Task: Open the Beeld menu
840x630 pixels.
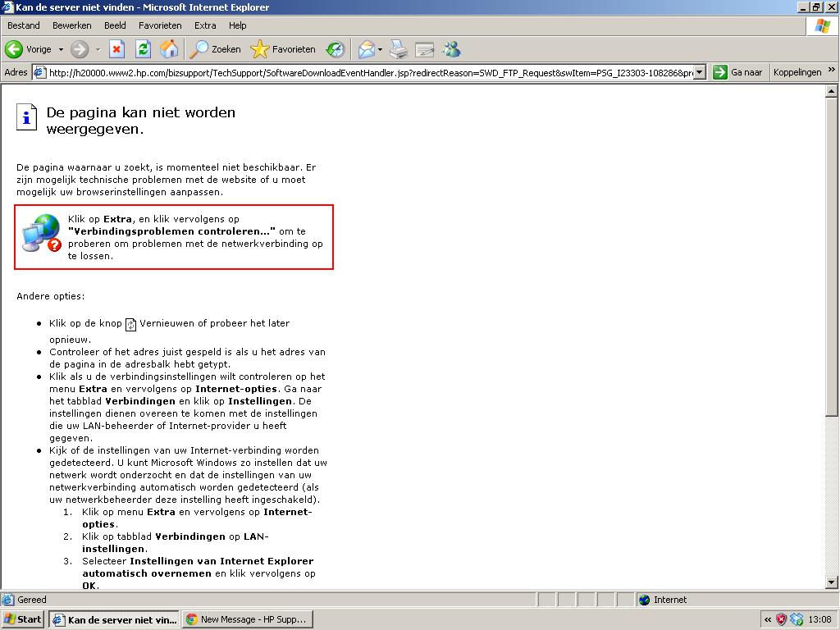Action: click(x=115, y=25)
